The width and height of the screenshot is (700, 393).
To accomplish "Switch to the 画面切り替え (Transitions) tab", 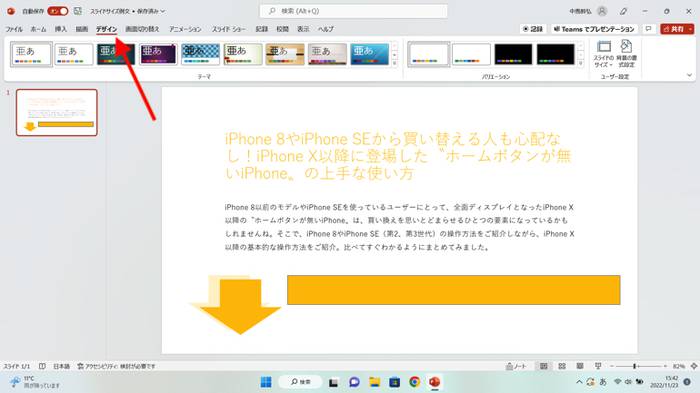I will (142, 29).
